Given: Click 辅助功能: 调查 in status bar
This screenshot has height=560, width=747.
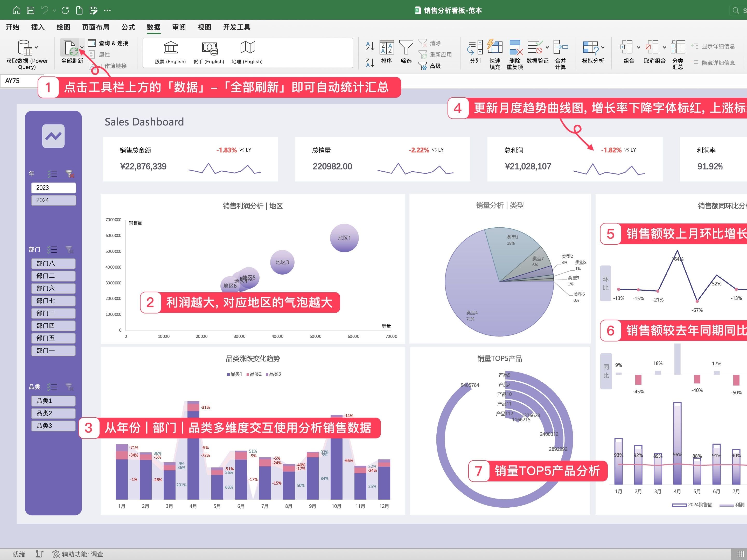Looking at the screenshot, I should tap(78, 554).
